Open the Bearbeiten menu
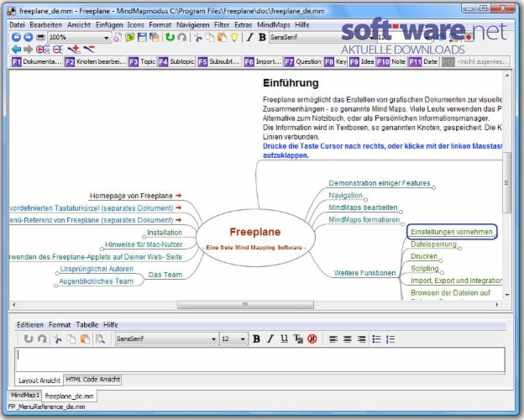The image size is (524, 420). [46, 24]
